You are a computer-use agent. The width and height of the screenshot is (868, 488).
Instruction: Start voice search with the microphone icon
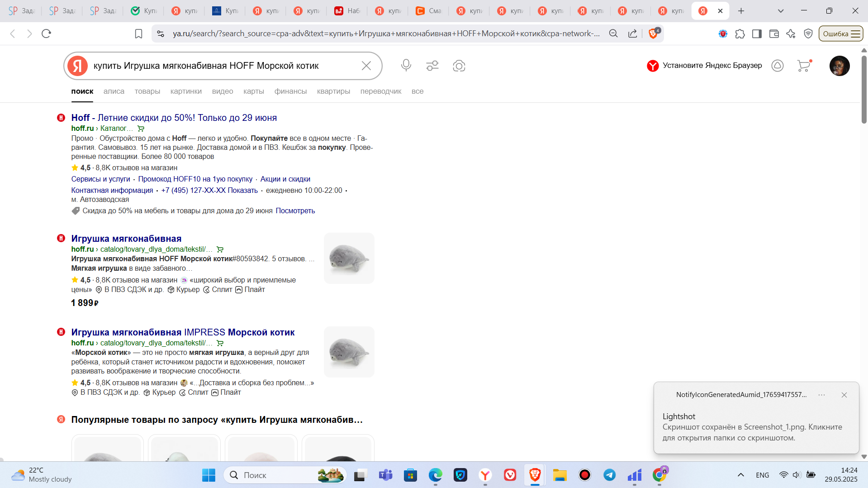pyautogui.click(x=406, y=66)
